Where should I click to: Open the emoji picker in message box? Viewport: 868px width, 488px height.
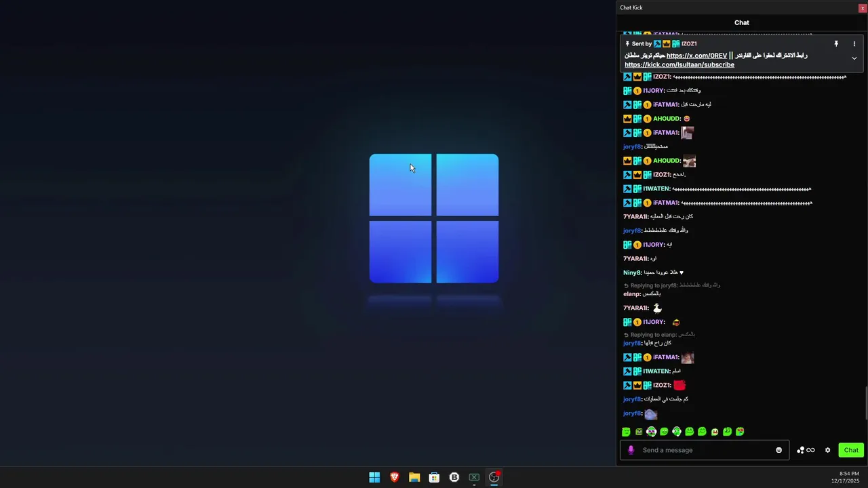coord(778,450)
